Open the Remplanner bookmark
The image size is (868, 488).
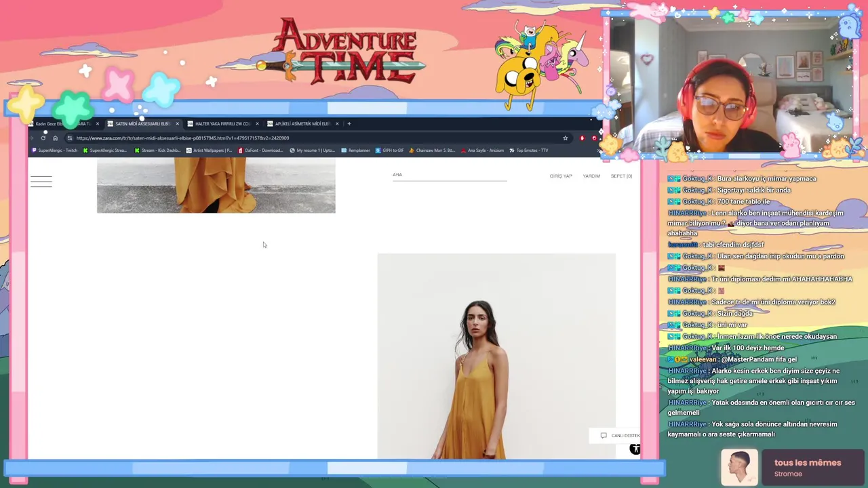(356, 150)
